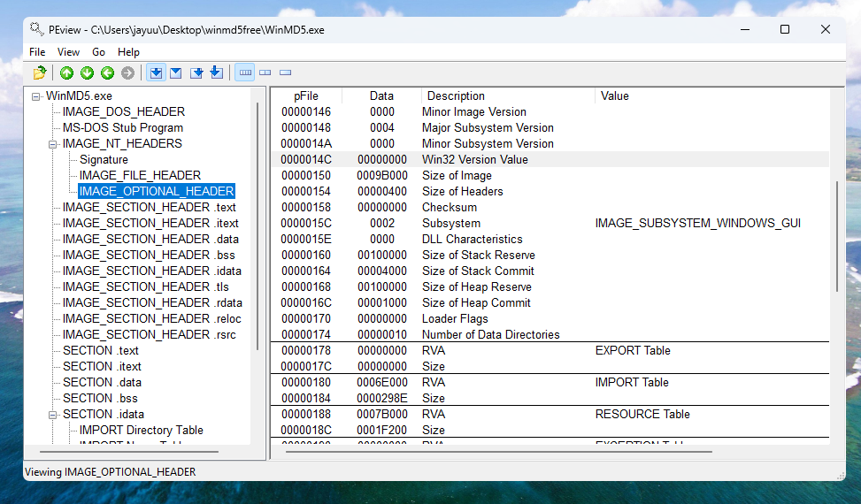Click the Loader Flags row
Screen dimensions: 861x504
pyautogui.click(x=550, y=318)
